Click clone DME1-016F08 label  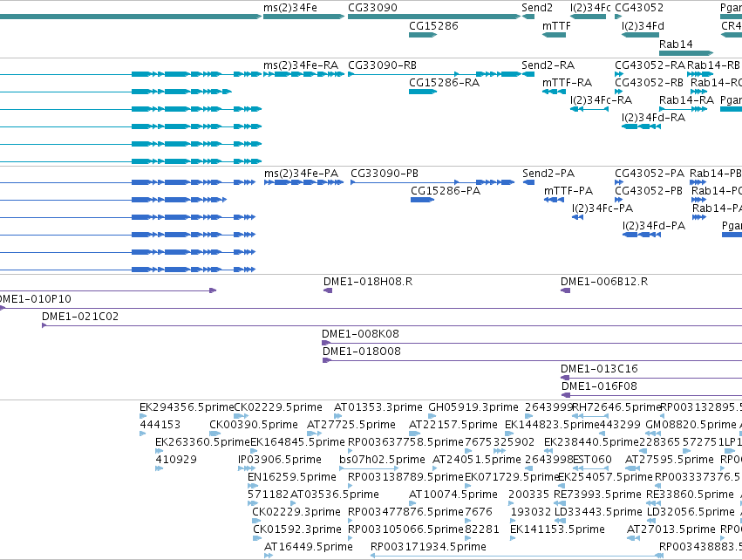[599, 386]
